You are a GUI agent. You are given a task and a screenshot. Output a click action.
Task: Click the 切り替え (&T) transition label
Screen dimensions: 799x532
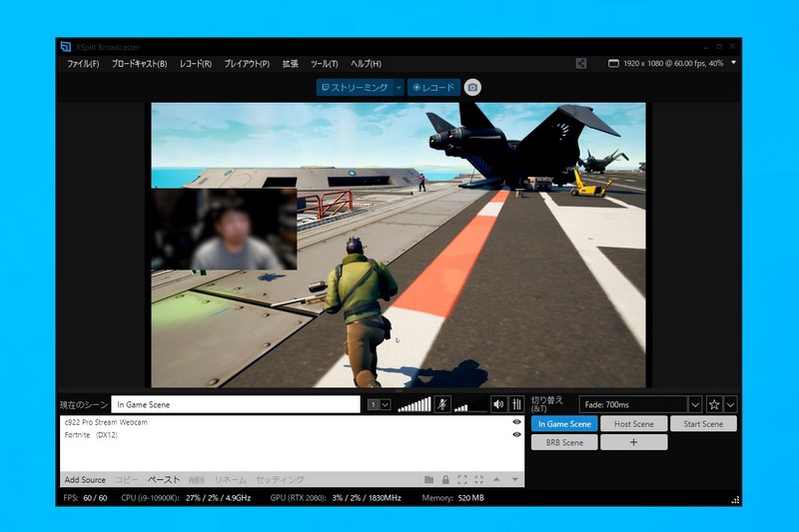[x=546, y=404]
